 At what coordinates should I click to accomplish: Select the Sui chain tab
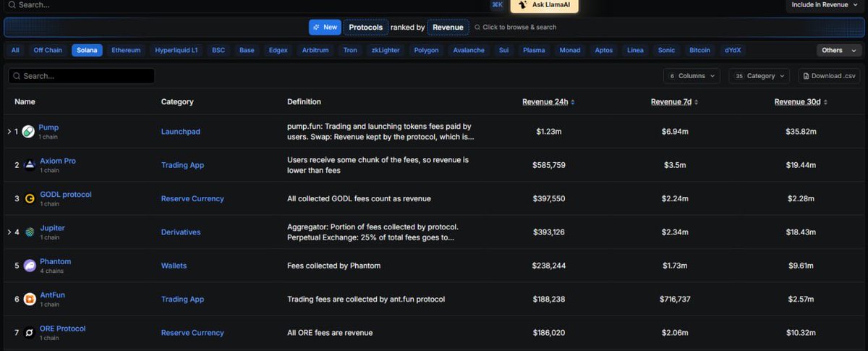point(503,51)
